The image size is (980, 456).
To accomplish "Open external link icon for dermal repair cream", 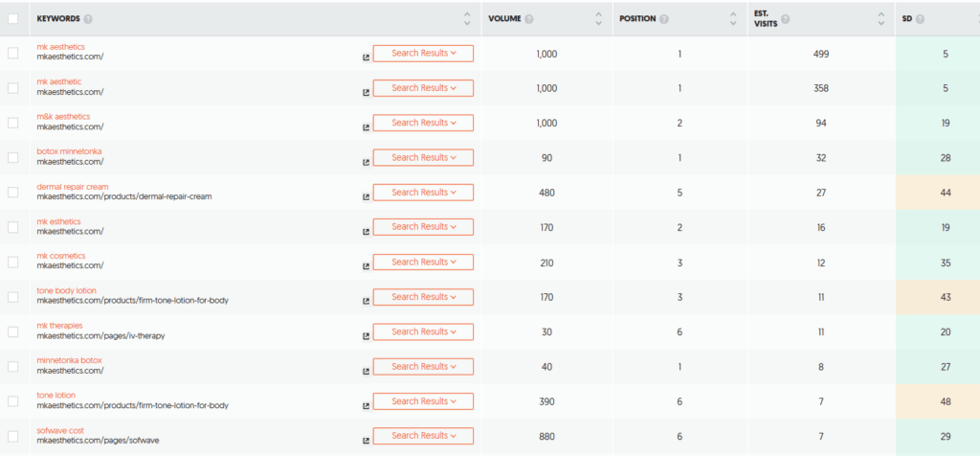I will pos(366,197).
